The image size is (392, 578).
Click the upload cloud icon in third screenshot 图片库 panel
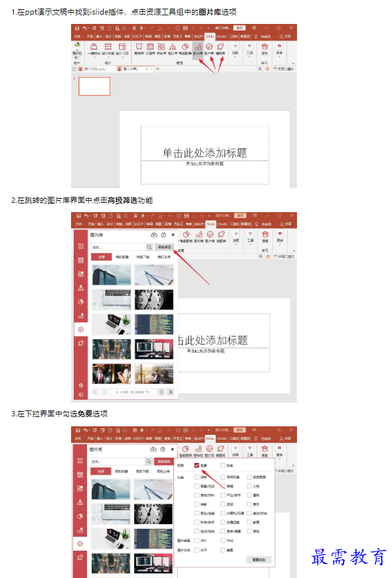click(153, 450)
